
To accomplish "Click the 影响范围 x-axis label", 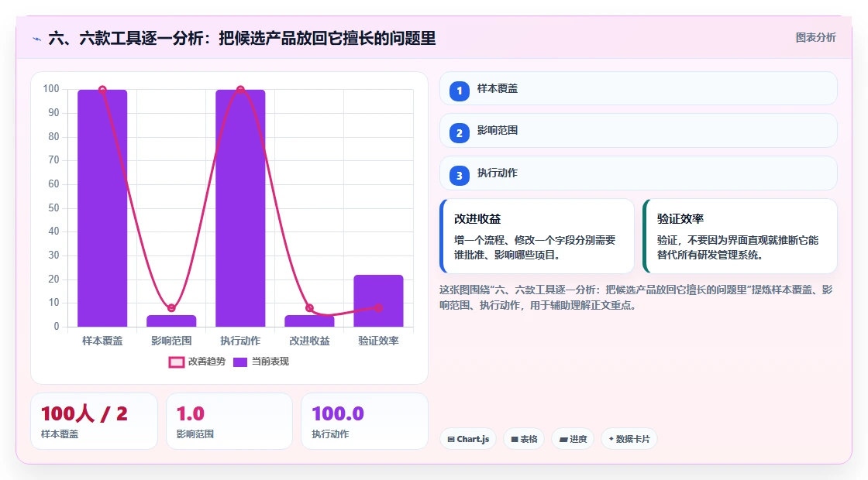I will pyautogui.click(x=171, y=341).
